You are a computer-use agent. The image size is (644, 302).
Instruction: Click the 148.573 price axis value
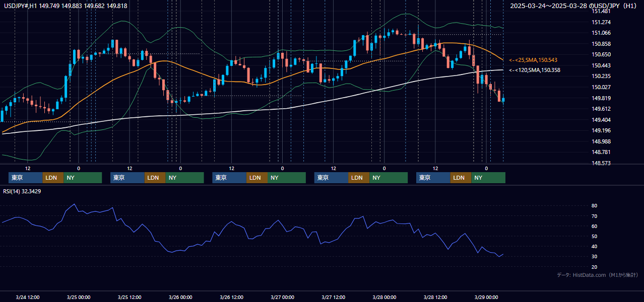601,163
